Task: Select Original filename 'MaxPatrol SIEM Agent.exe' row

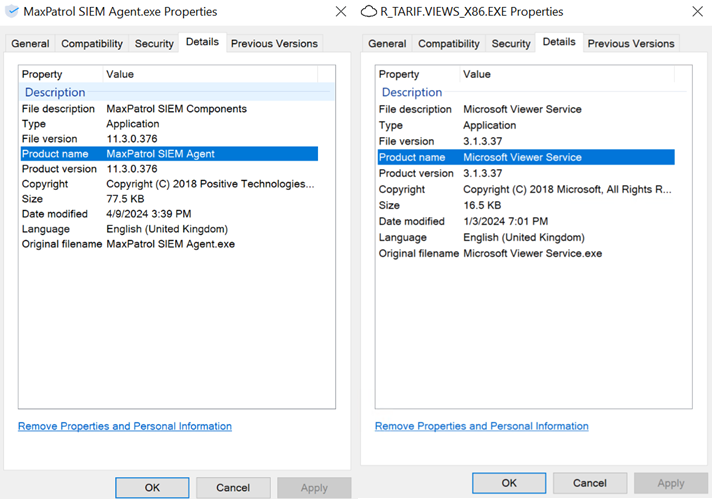Action: point(169,244)
